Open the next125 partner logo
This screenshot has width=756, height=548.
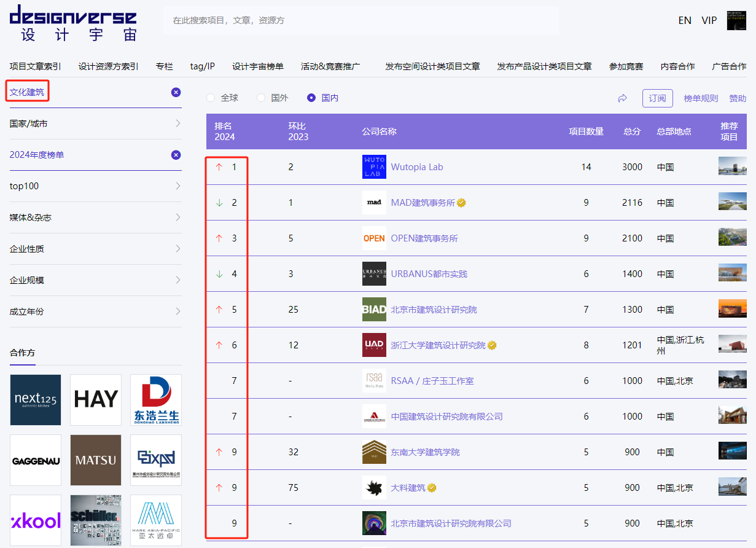(36, 400)
